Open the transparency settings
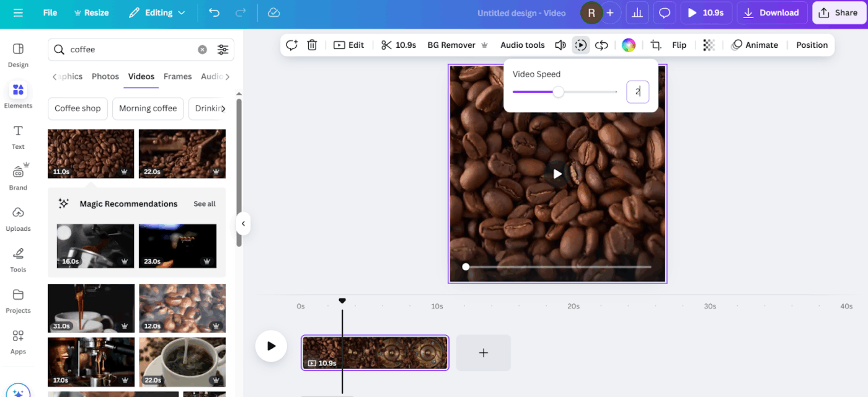The height and width of the screenshot is (397, 868). [709, 45]
